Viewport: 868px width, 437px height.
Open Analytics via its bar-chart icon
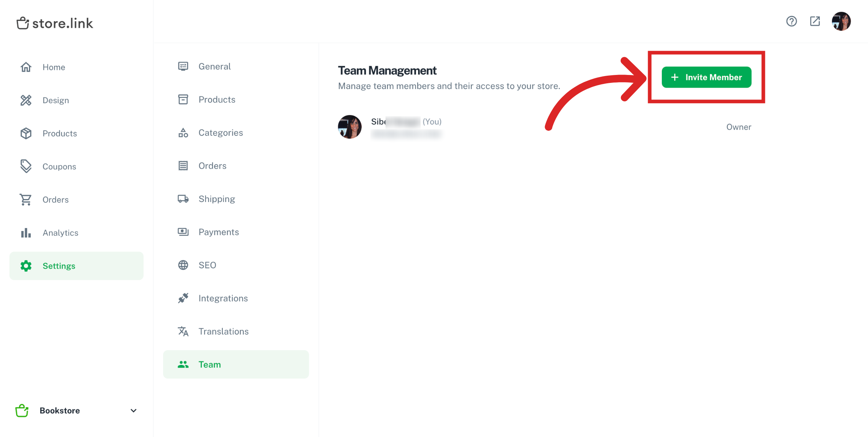[x=26, y=232]
